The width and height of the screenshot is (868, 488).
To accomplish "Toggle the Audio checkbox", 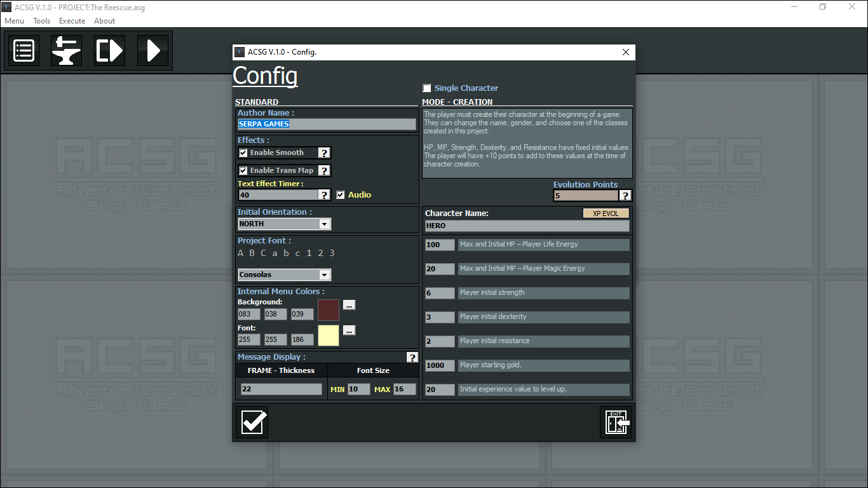I will coord(341,195).
